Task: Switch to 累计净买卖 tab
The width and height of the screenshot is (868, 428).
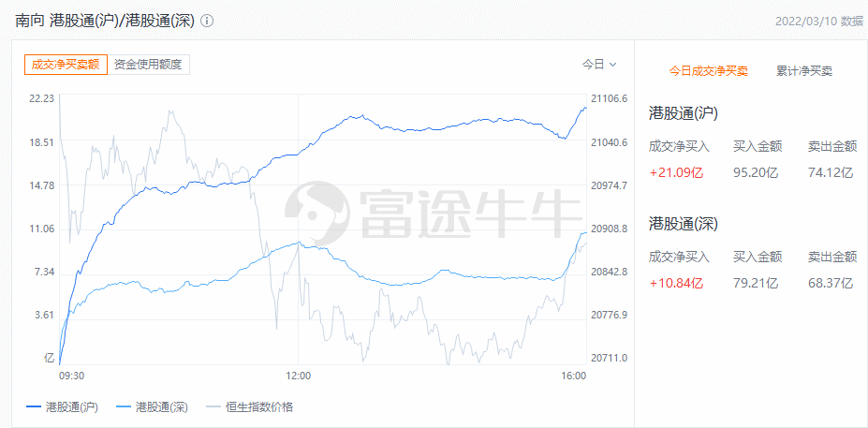Action: point(803,71)
